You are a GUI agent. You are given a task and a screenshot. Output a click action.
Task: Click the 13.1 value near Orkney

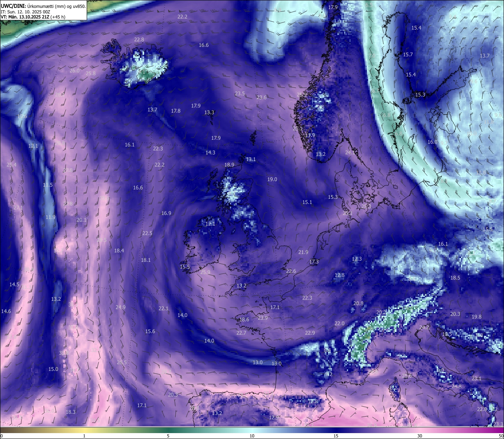[x=251, y=159]
